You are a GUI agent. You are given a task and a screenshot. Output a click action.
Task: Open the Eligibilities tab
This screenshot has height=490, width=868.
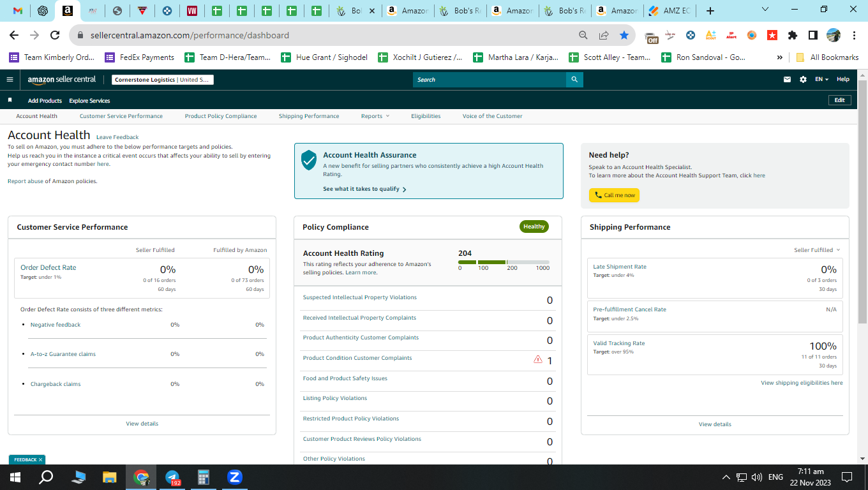point(426,116)
